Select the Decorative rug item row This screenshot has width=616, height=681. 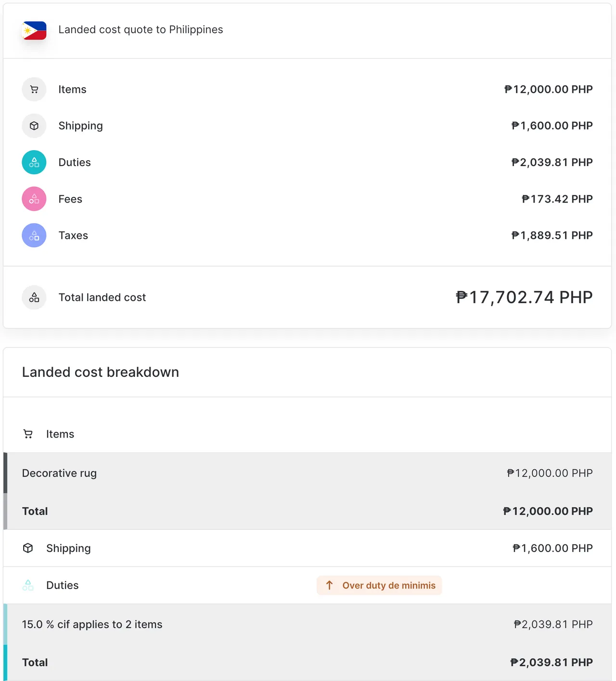[307, 473]
